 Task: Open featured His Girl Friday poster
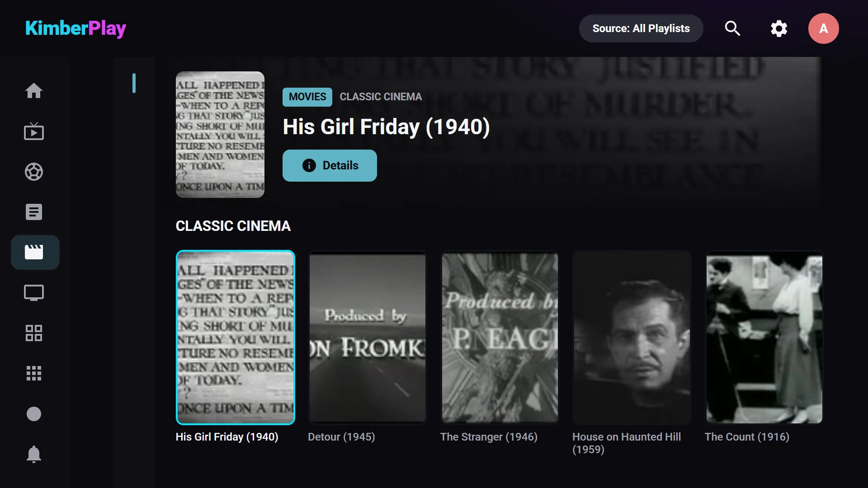point(220,135)
